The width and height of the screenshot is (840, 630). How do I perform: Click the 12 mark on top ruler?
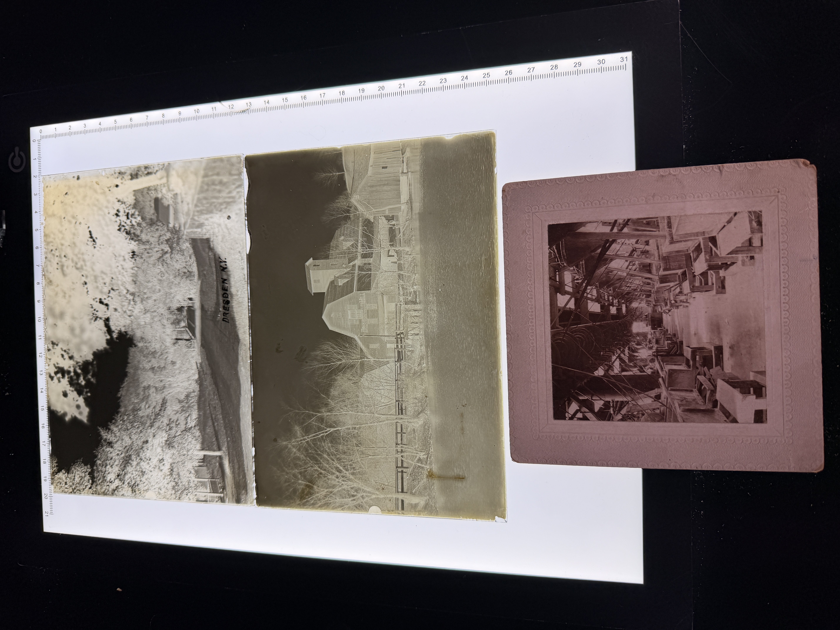point(231,107)
